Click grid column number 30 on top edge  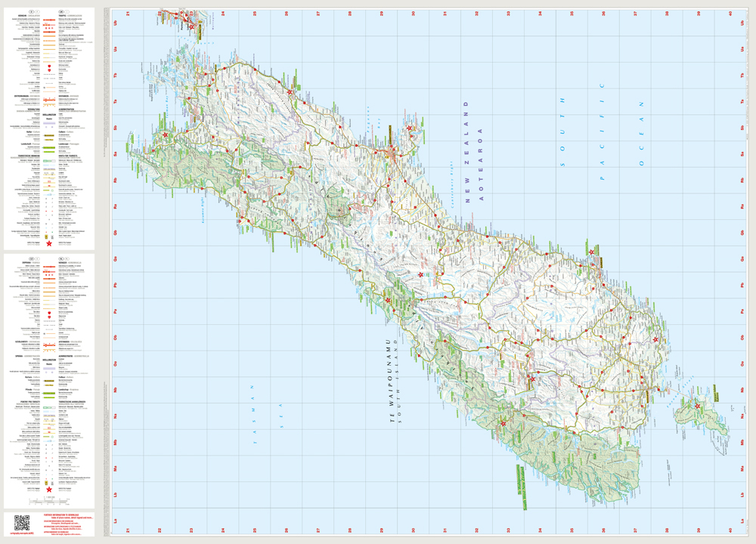413,13
